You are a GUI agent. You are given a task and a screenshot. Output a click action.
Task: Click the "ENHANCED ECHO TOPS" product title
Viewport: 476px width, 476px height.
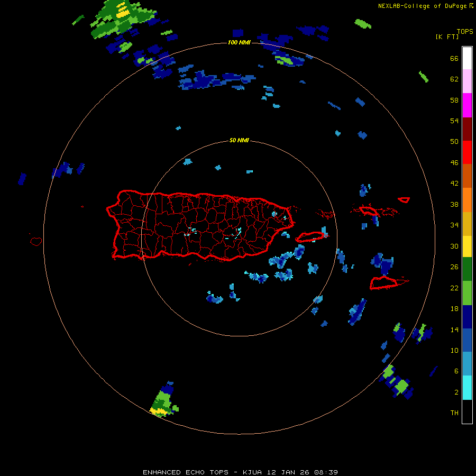pos(186,472)
